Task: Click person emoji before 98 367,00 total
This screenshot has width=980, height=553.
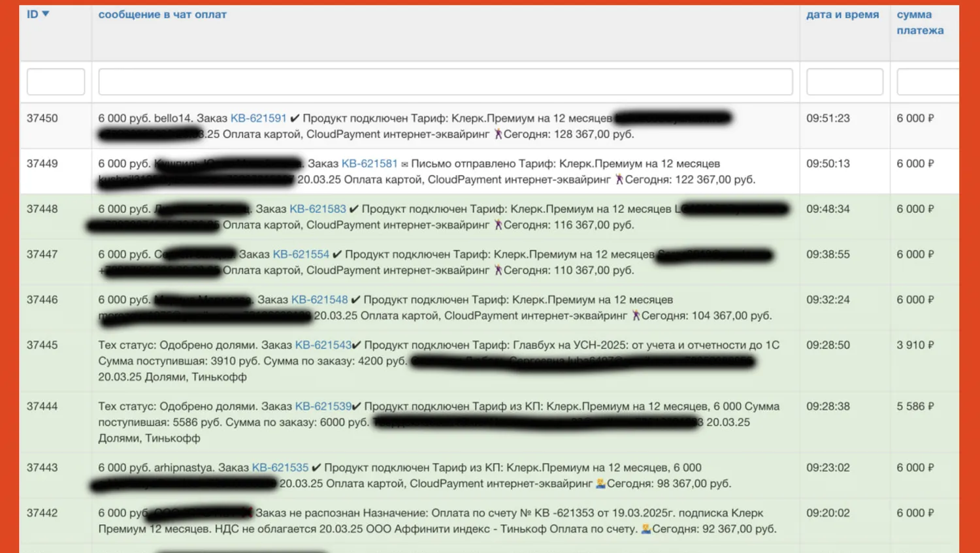Action: tap(600, 484)
